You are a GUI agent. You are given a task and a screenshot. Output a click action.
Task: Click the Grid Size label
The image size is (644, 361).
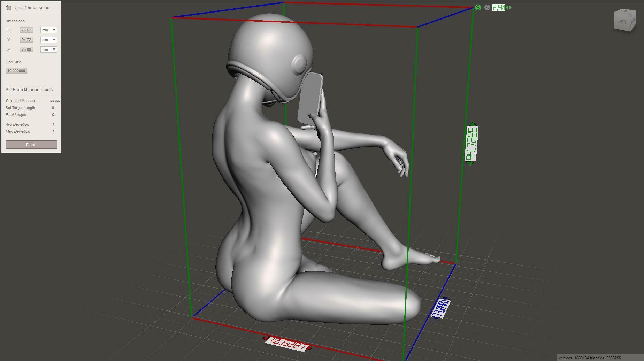13,62
